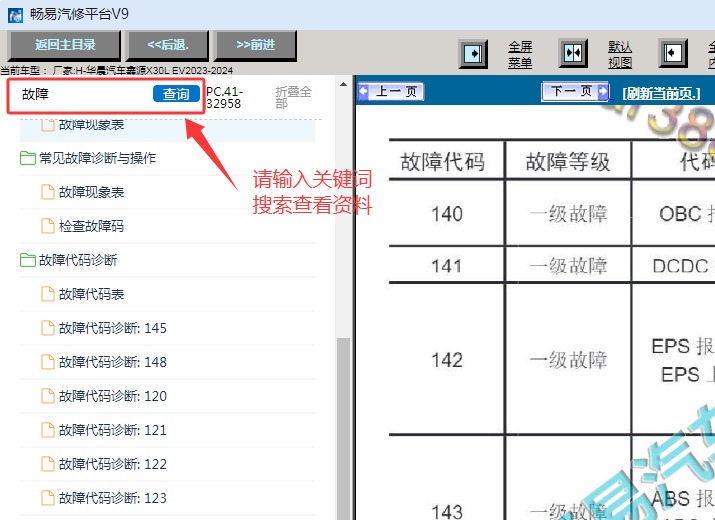
Task: Click the 故障等级 column header
Action: coord(568,162)
